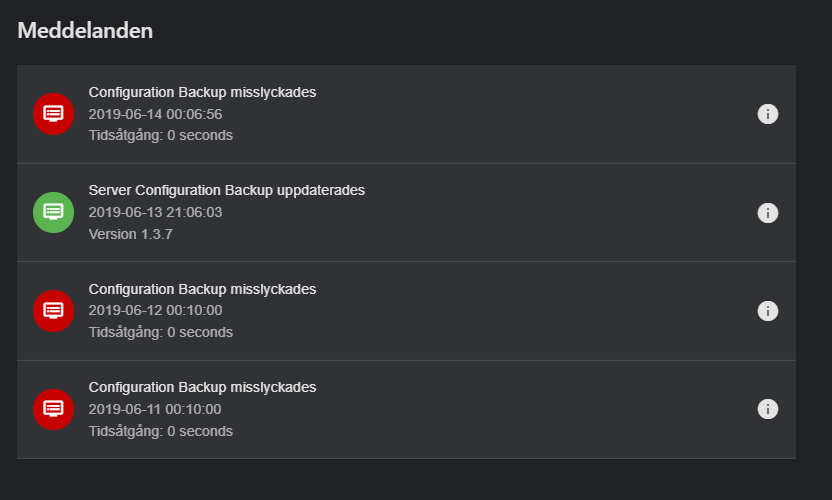Click the green success icon for the update message
832x500 pixels.
coord(53,212)
